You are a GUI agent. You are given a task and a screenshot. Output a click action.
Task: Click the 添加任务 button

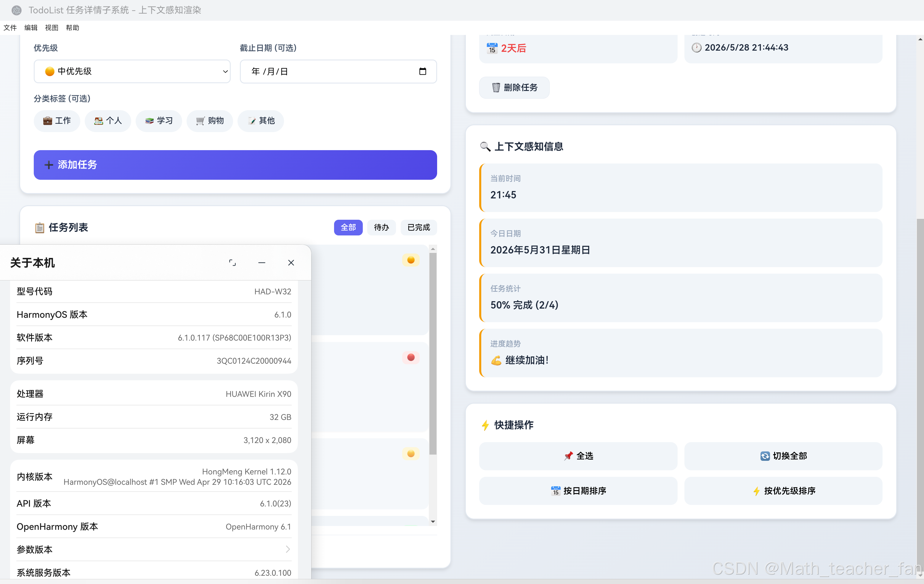[x=235, y=165]
